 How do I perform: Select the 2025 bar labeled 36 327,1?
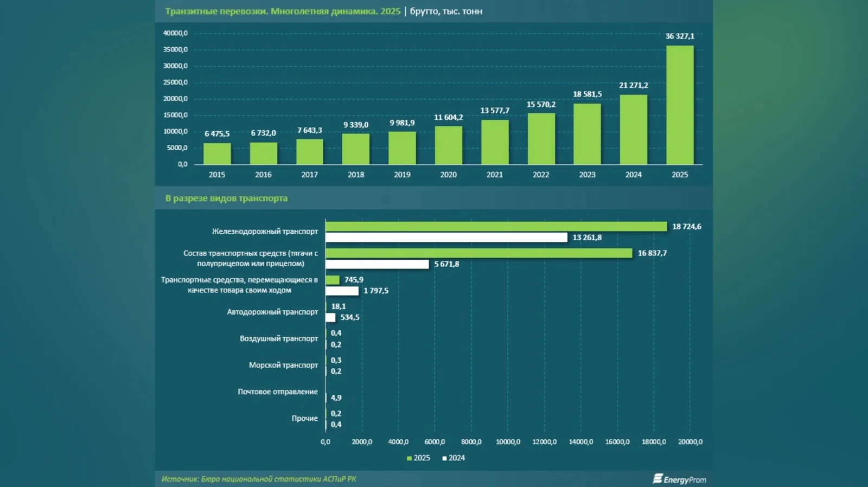tap(680, 105)
